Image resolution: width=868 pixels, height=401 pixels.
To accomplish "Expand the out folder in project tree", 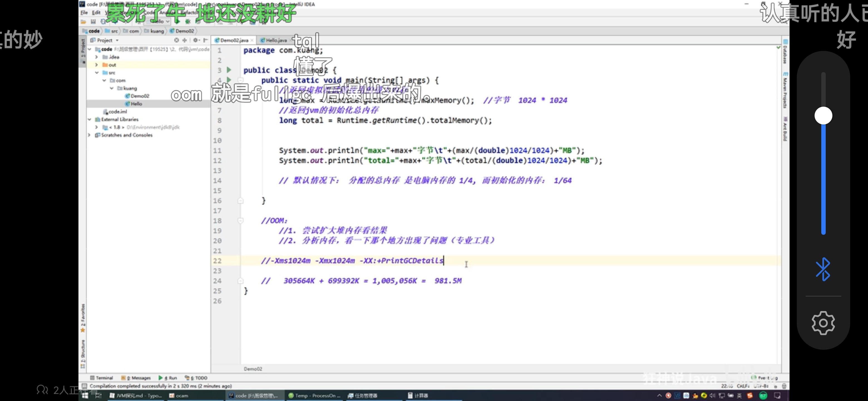I will coord(96,65).
